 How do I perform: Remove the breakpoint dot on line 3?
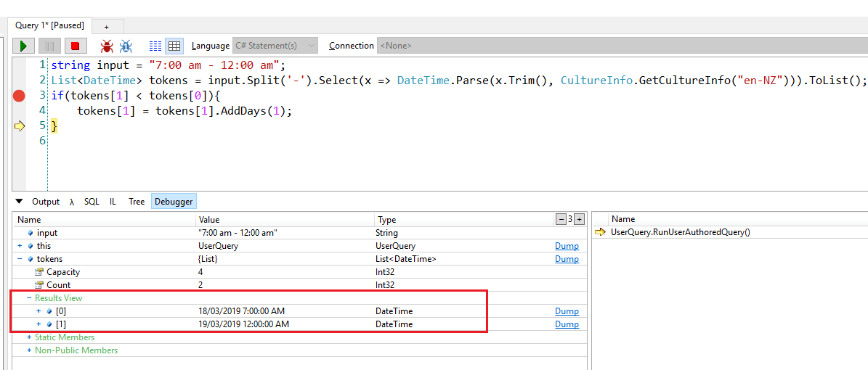(x=19, y=96)
